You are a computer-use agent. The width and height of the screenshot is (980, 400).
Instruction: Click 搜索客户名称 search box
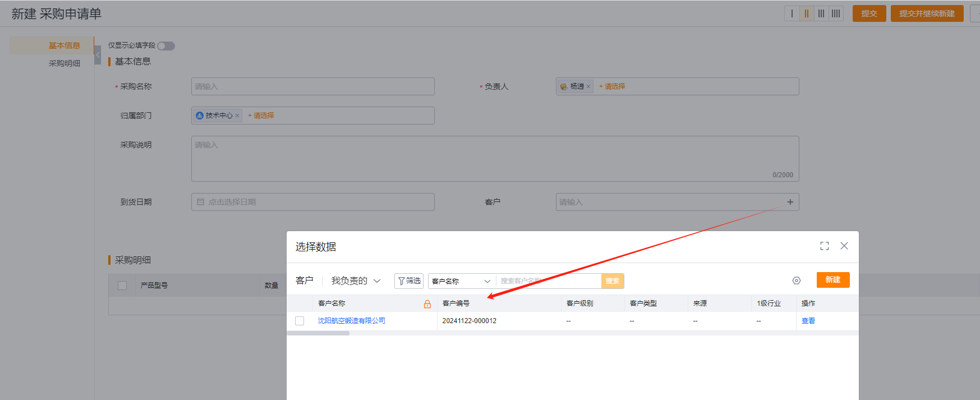tap(549, 281)
